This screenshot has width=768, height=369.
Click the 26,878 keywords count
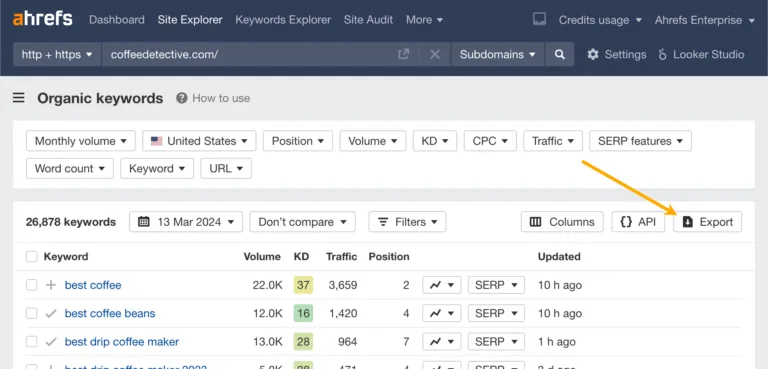(71, 222)
